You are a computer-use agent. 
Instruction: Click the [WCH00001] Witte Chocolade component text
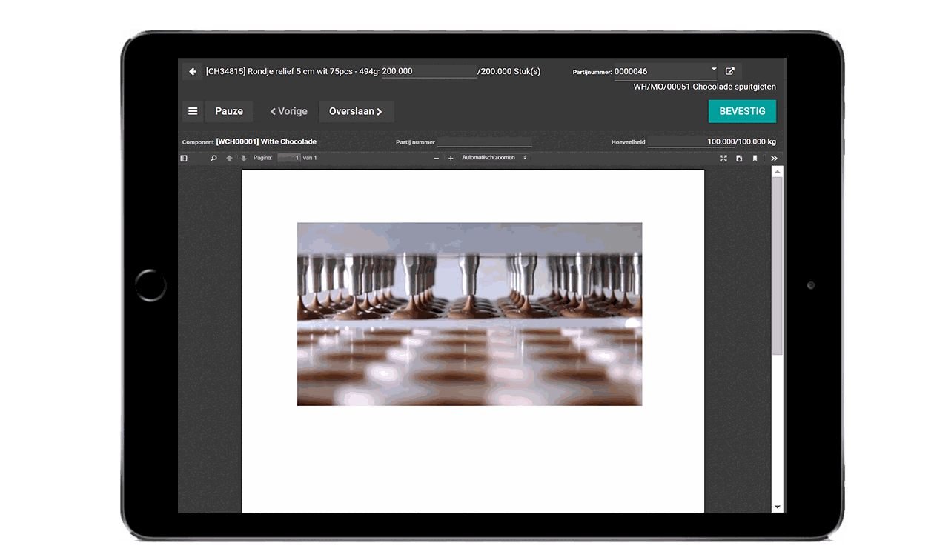(x=266, y=141)
